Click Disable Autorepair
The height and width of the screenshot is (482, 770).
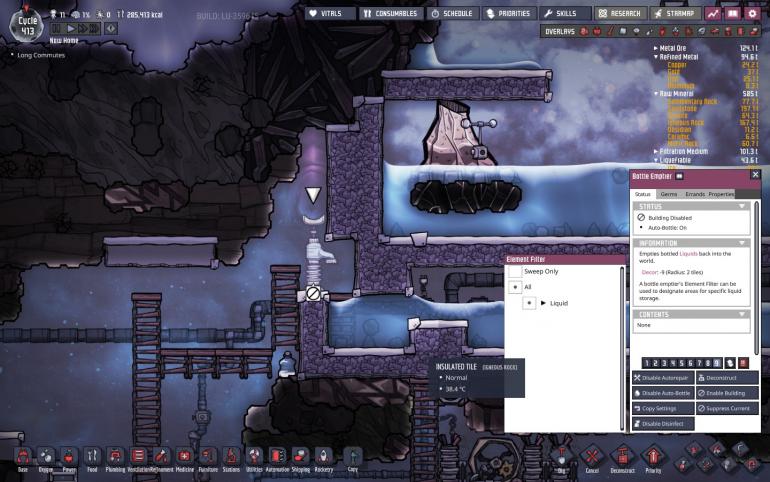coord(663,378)
